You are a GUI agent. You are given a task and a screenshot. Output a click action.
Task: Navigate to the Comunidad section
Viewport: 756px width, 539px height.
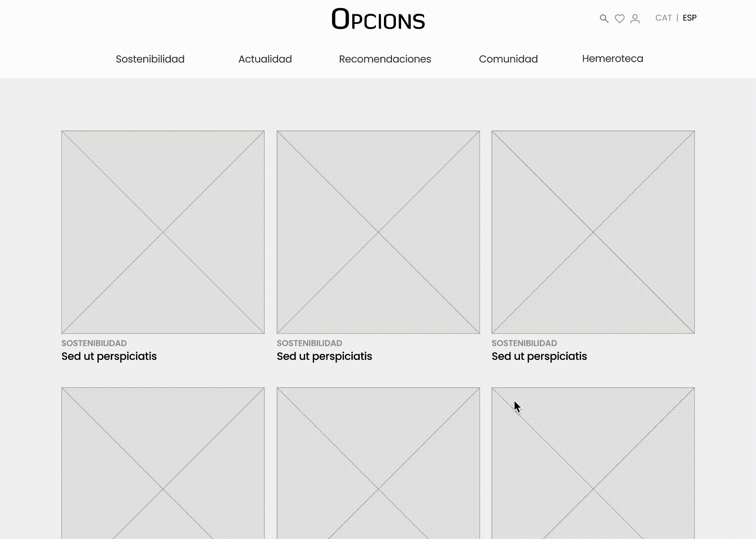[x=508, y=59]
